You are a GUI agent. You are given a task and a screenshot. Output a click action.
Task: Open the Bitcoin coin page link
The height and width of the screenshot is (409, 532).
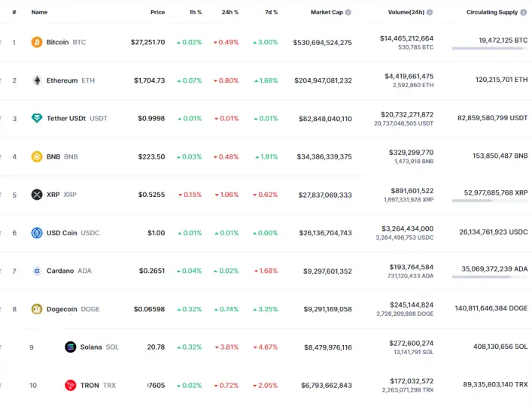66,42
